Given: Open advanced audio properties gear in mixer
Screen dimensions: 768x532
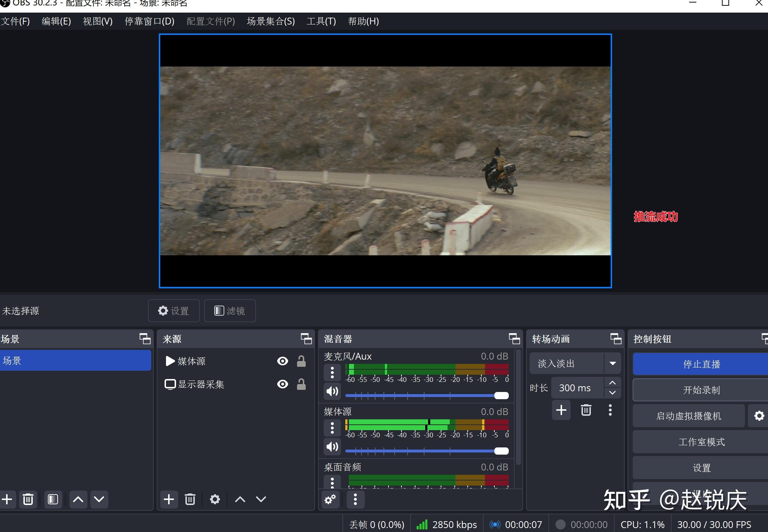Looking at the screenshot, I should 330,500.
